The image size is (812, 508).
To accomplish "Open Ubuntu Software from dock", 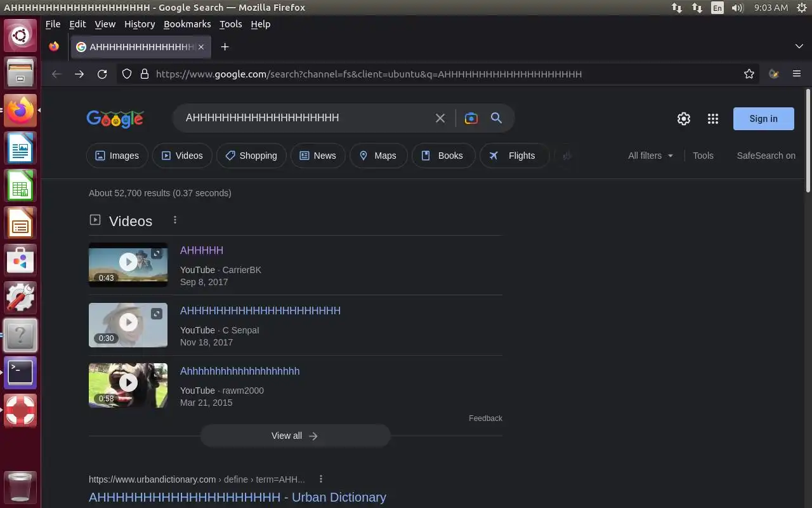I will [20, 260].
